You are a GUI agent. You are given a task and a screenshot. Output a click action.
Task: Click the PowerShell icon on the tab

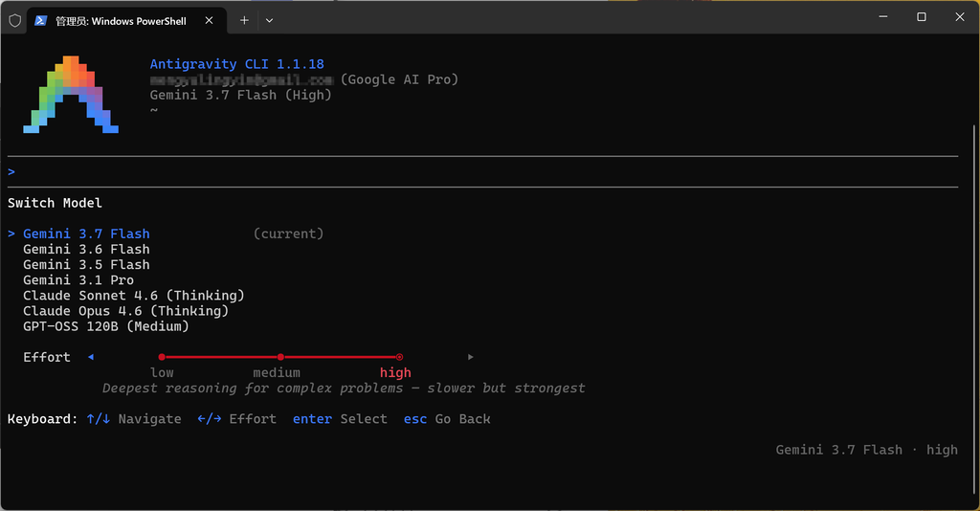click(x=40, y=21)
